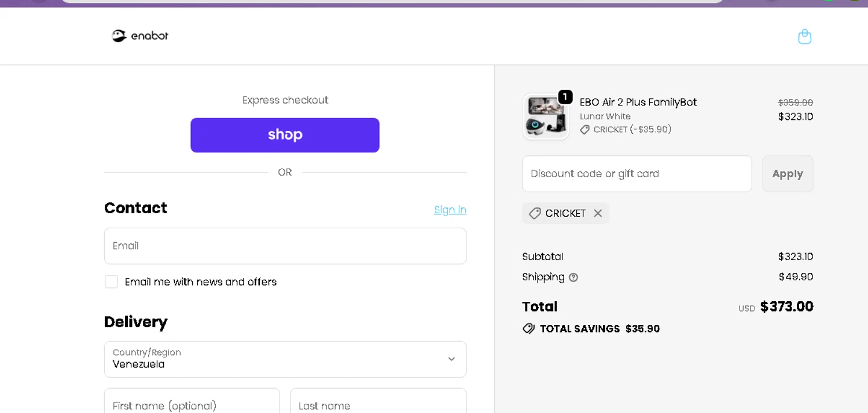868x413 pixels.
Task: Click the Total Savings tag icon
Action: tap(528, 328)
